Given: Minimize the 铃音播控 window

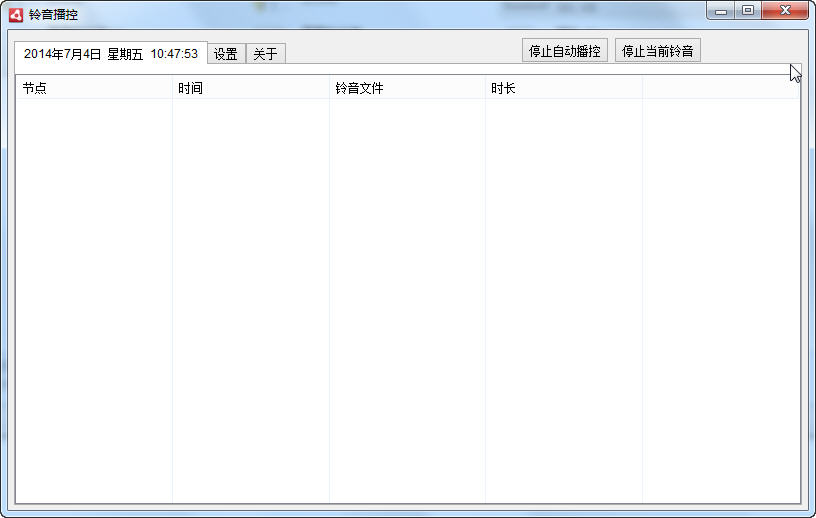Looking at the screenshot, I should [721, 11].
